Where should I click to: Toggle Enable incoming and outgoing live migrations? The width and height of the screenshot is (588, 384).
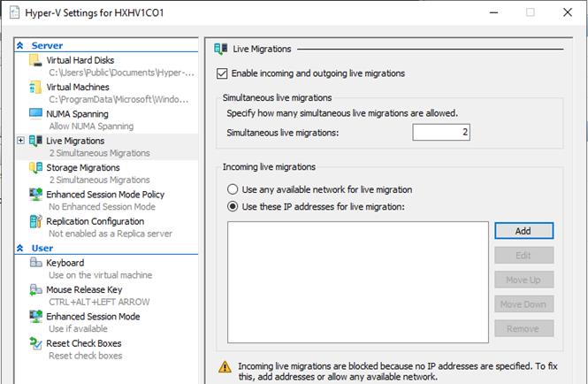222,73
